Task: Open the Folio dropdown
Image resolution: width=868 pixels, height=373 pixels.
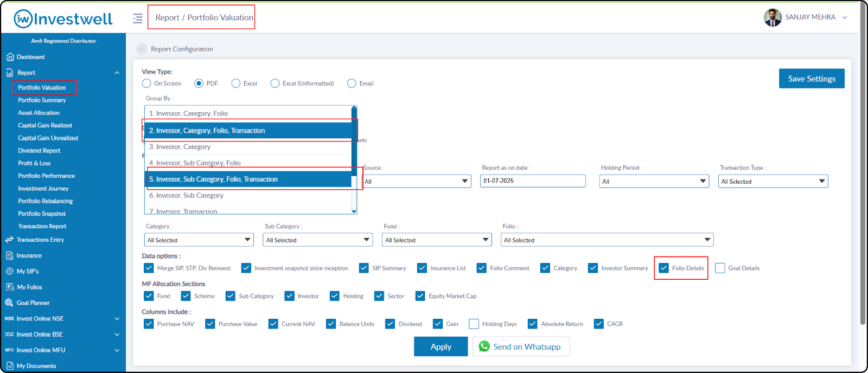Action: pyautogui.click(x=607, y=240)
